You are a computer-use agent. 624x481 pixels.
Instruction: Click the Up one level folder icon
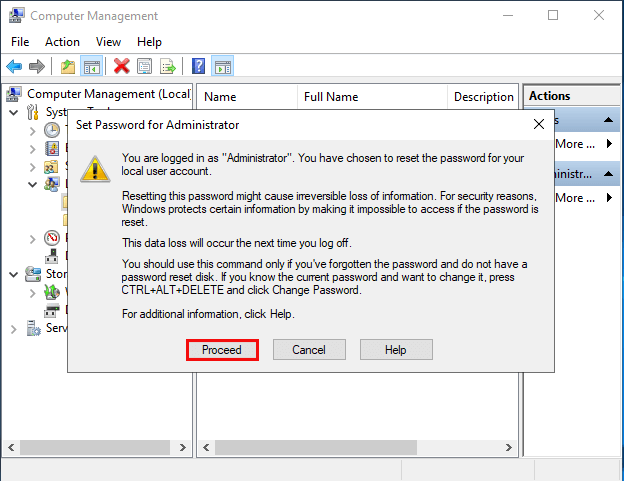tap(68, 66)
